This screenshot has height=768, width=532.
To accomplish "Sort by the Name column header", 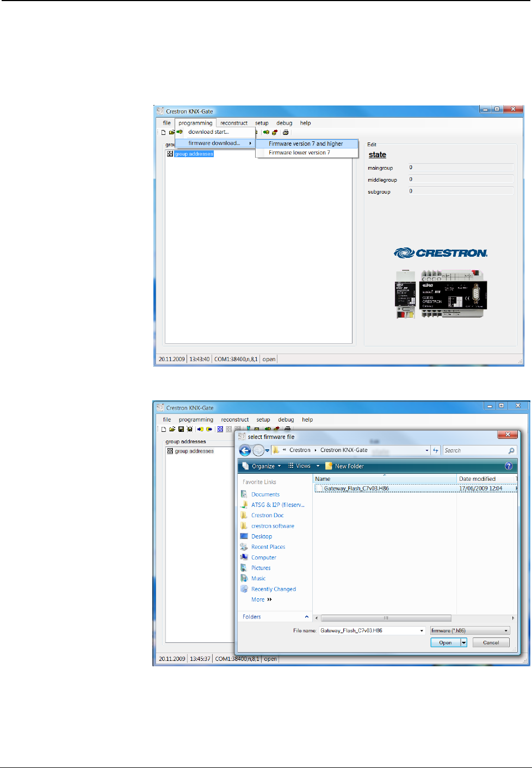I will [385, 479].
